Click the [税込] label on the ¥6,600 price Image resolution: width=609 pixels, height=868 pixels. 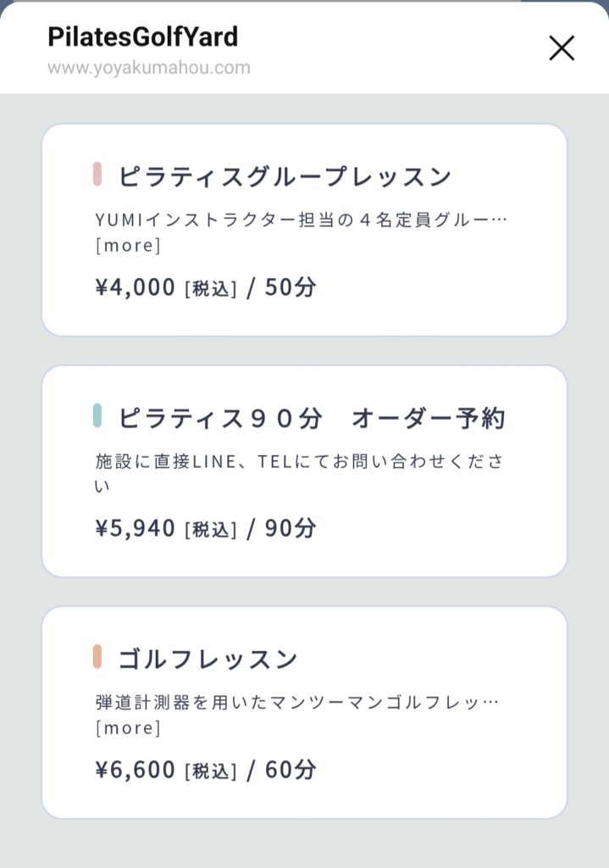pyautogui.click(x=211, y=771)
